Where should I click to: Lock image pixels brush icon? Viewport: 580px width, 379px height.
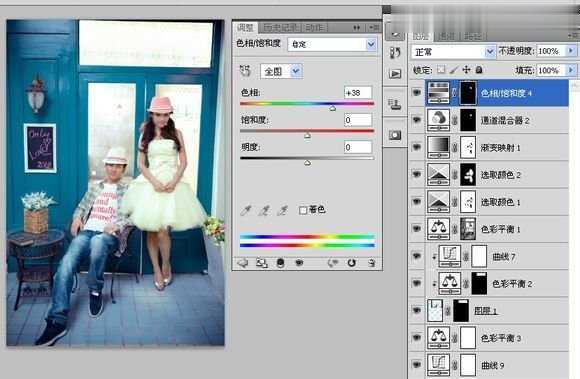[x=454, y=70]
